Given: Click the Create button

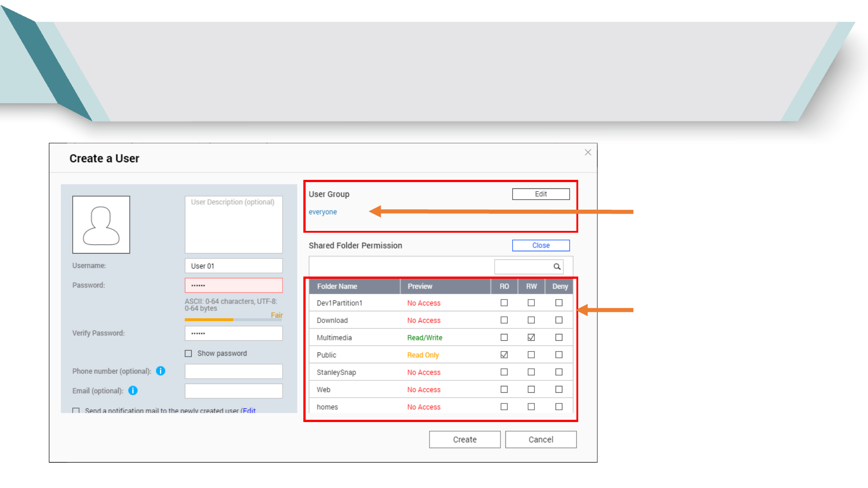Looking at the screenshot, I should pyautogui.click(x=465, y=440).
